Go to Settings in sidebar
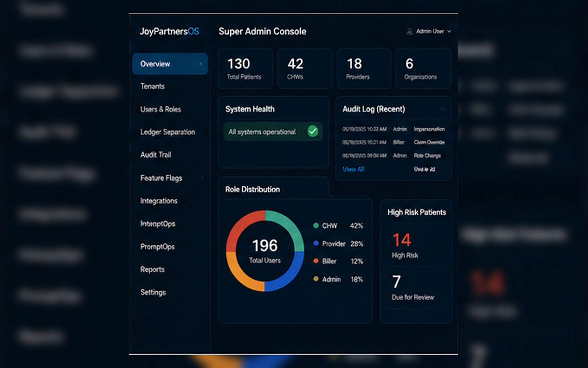This screenshot has height=368, width=588. 153,292
